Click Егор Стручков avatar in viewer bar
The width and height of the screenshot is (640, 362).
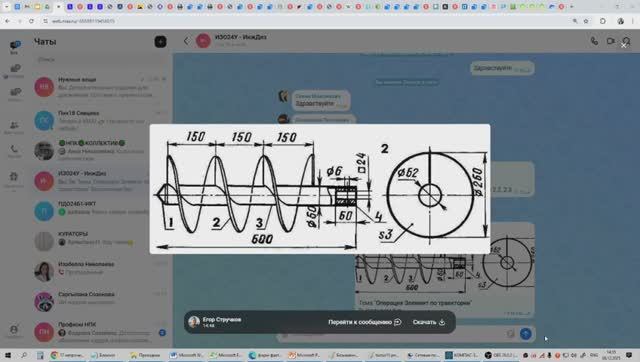[194, 322]
